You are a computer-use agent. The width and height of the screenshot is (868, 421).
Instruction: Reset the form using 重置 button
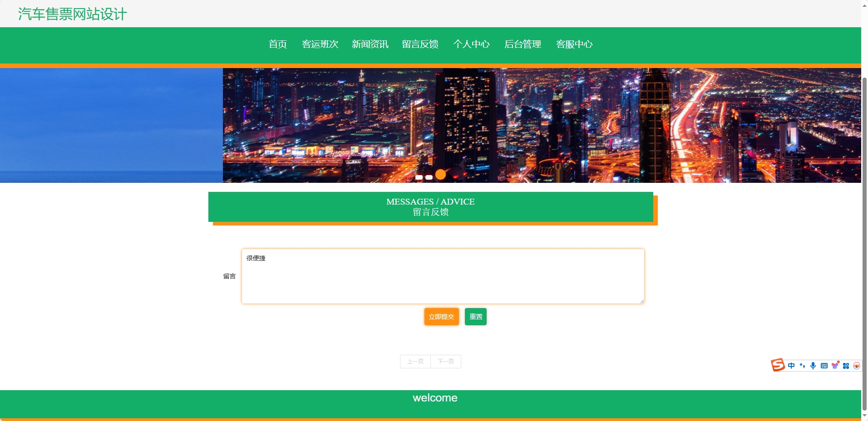(x=475, y=317)
